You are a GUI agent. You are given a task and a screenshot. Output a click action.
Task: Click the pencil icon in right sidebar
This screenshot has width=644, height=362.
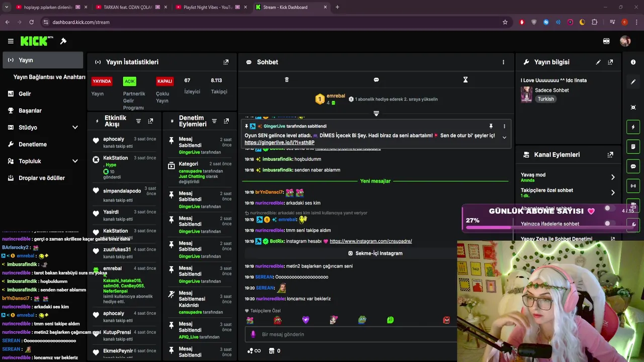pos(633,81)
